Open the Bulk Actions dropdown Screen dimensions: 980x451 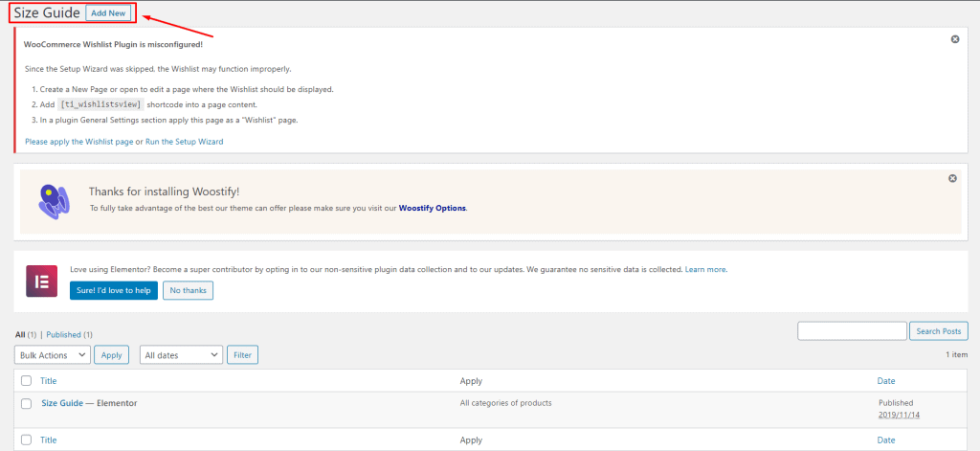tap(53, 354)
